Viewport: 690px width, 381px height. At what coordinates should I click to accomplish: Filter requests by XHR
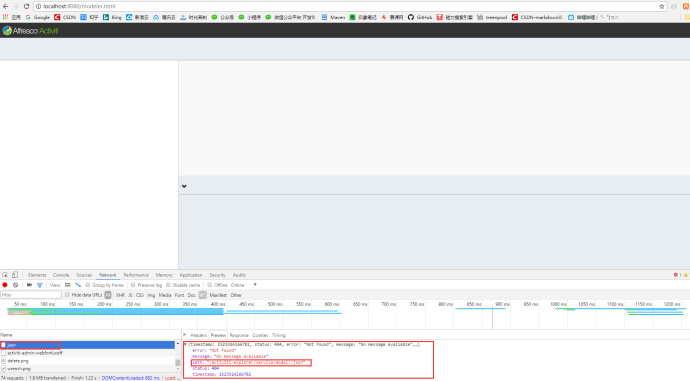[x=120, y=295]
